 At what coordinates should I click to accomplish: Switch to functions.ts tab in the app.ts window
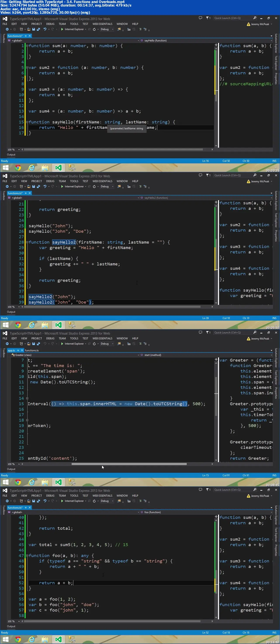32,350
